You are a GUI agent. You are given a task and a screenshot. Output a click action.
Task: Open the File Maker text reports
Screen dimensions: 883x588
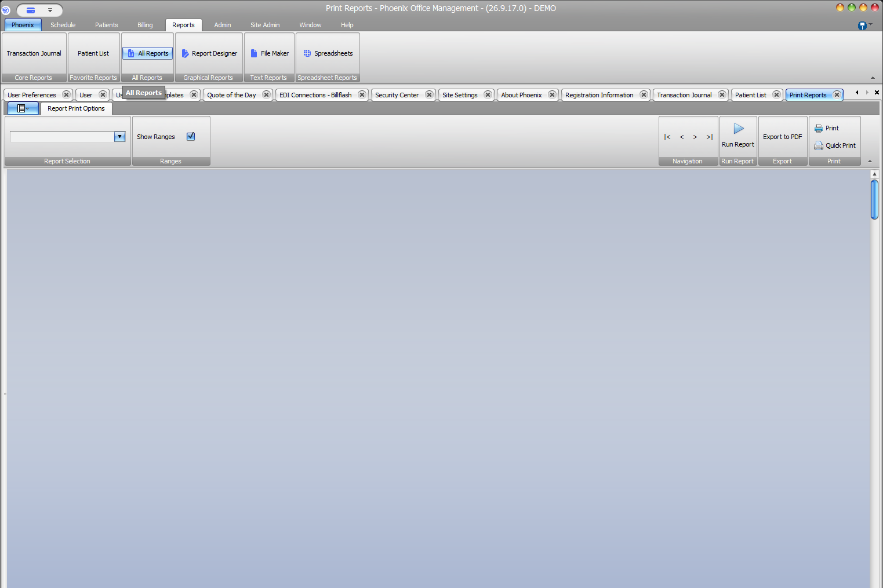[x=270, y=53]
